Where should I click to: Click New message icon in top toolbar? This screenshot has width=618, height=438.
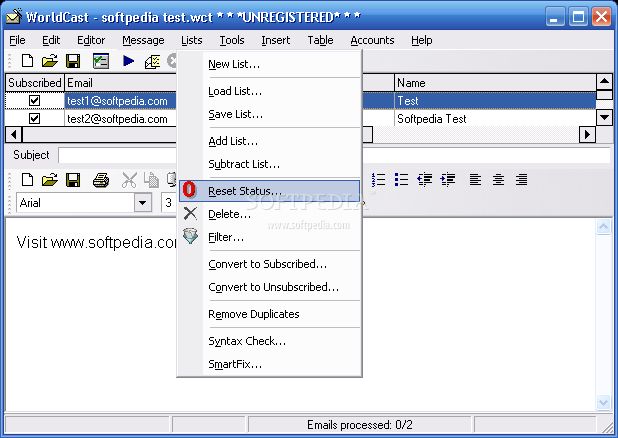click(27, 61)
